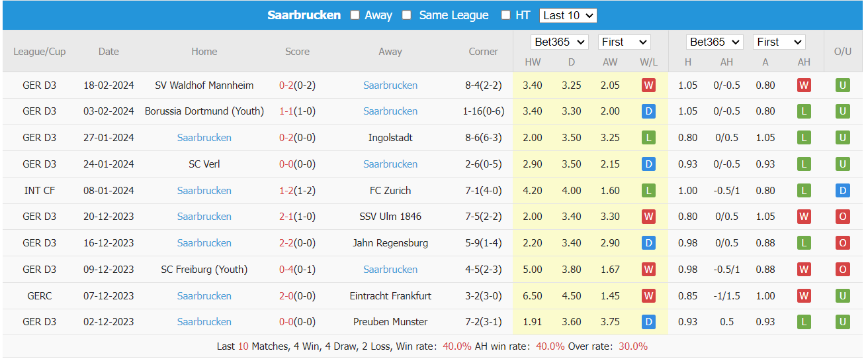Enable the Same League filter checkbox
The image size is (868, 361).
(x=407, y=15)
